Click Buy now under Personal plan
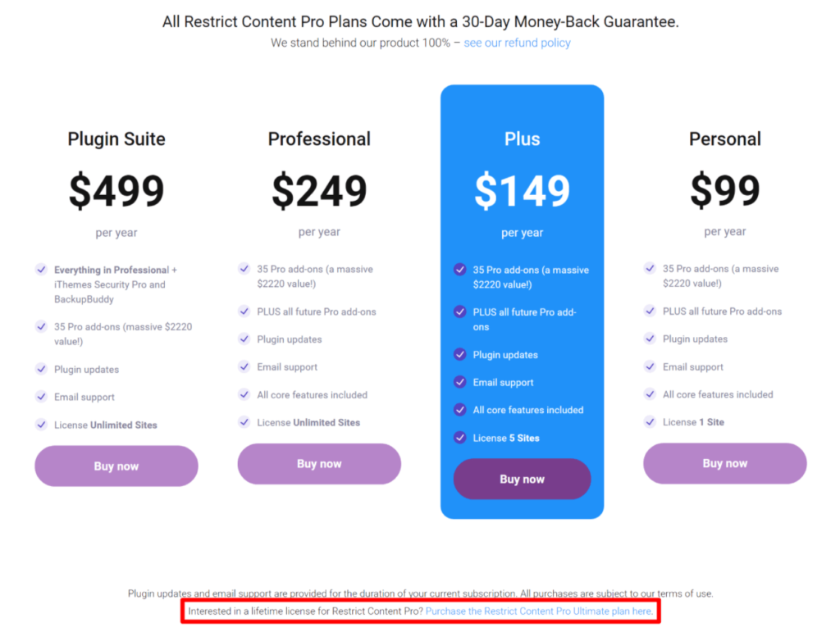 [x=724, y=463]
